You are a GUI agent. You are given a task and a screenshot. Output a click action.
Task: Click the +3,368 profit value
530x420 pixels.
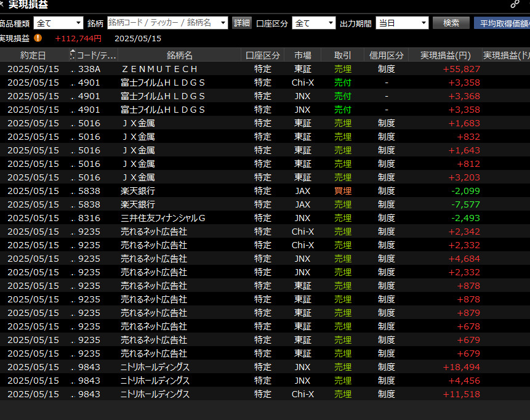click(x=464, y=96)
